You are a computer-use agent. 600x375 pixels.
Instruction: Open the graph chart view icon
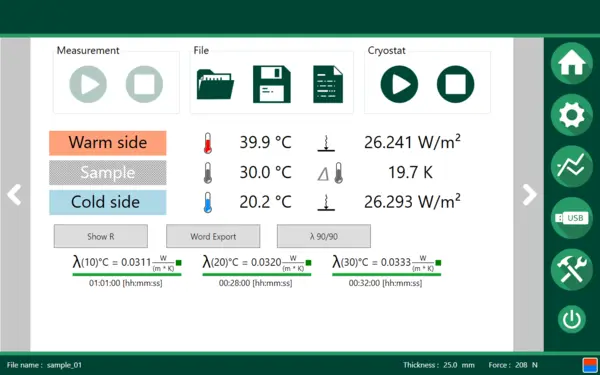coord(572,166)
